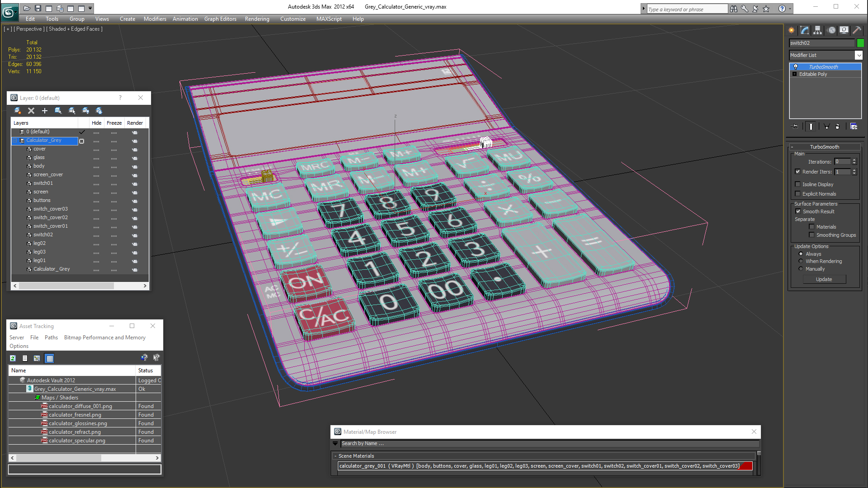The image size is (868, 488).
Task: Click Highlight Selected Objects' Layers icon
Action: pyautogui.click(x=72, y=111)
